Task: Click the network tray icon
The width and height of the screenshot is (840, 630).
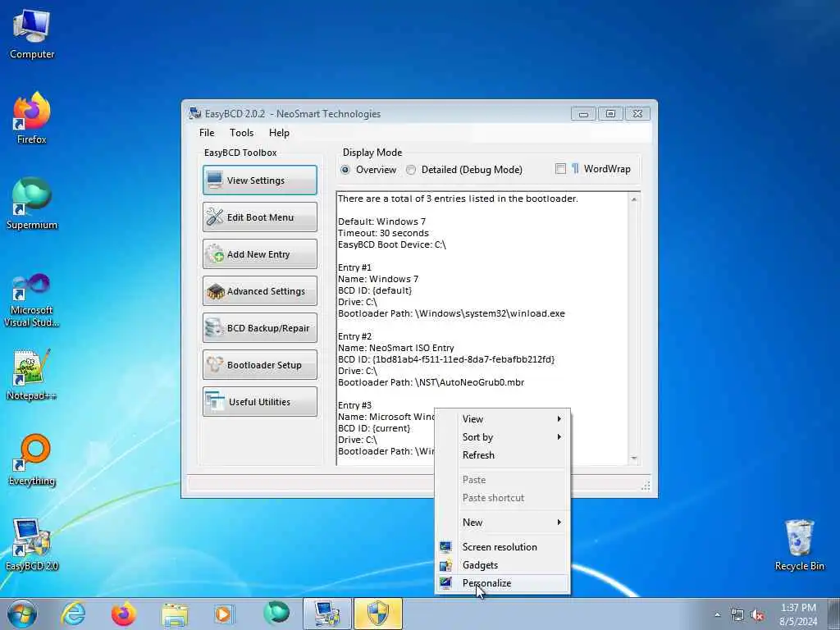Action: (737, 615)
